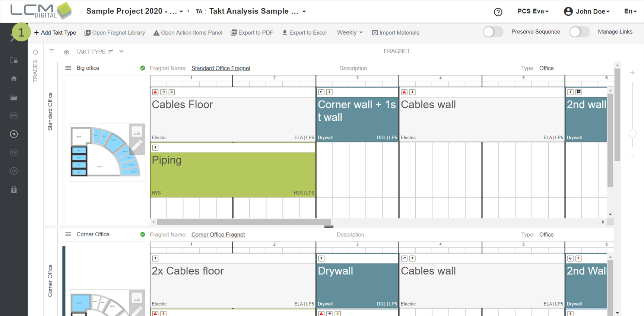Click the lock icon in sidebar
This screenshot has height=316, width=644.
click(14, 190)
